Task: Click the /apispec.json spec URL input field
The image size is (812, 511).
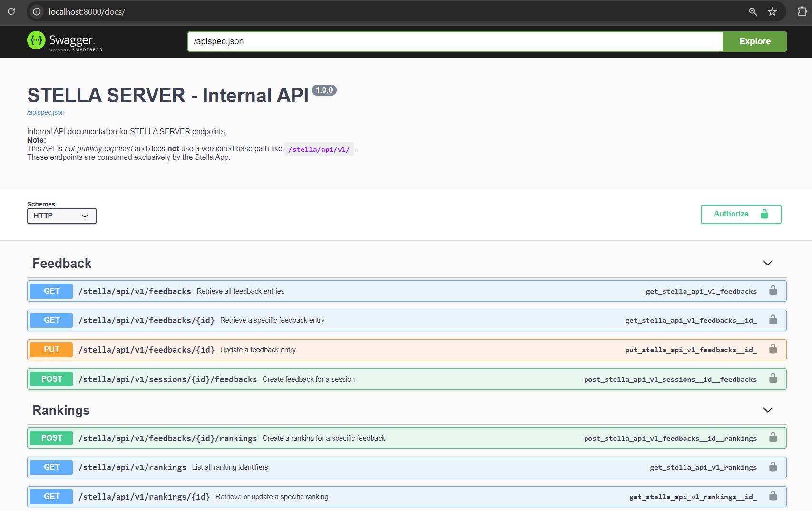Action: [x=455, y=41]
